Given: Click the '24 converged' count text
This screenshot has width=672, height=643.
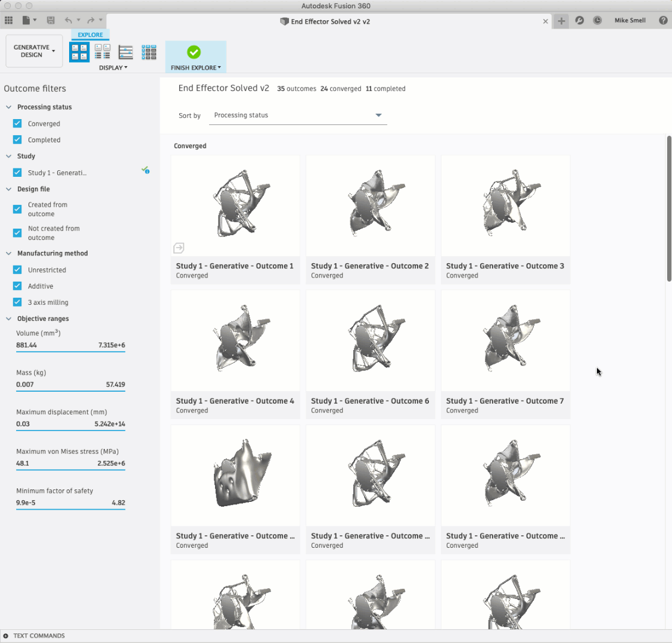Looking at the screenshot, I should [x=341, y=89].
